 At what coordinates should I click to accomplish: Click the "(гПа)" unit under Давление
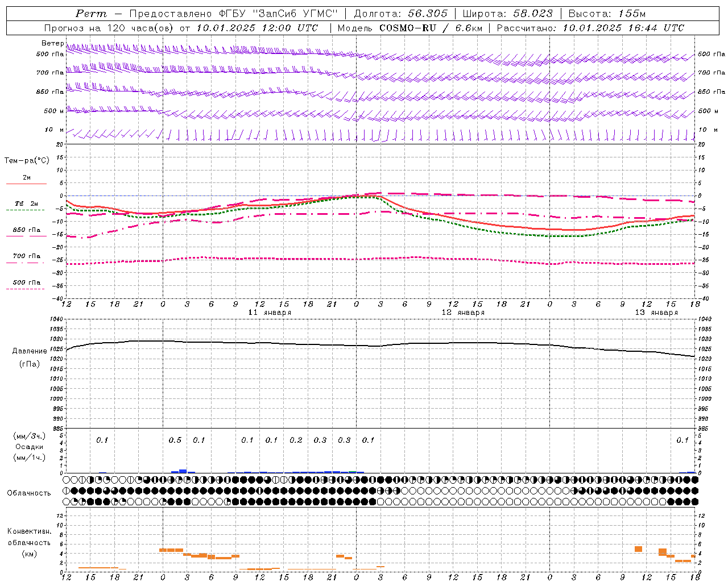pos(30,364)
